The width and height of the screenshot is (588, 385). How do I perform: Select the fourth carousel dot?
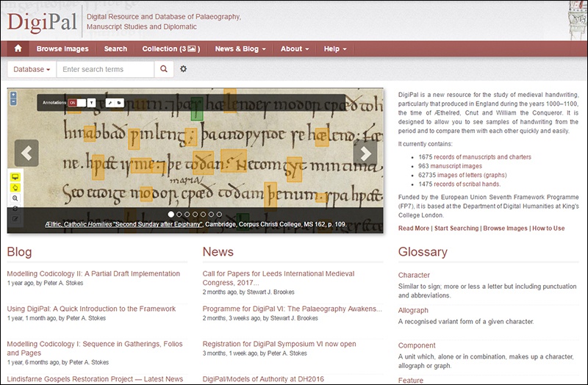[x=195, y=215]
